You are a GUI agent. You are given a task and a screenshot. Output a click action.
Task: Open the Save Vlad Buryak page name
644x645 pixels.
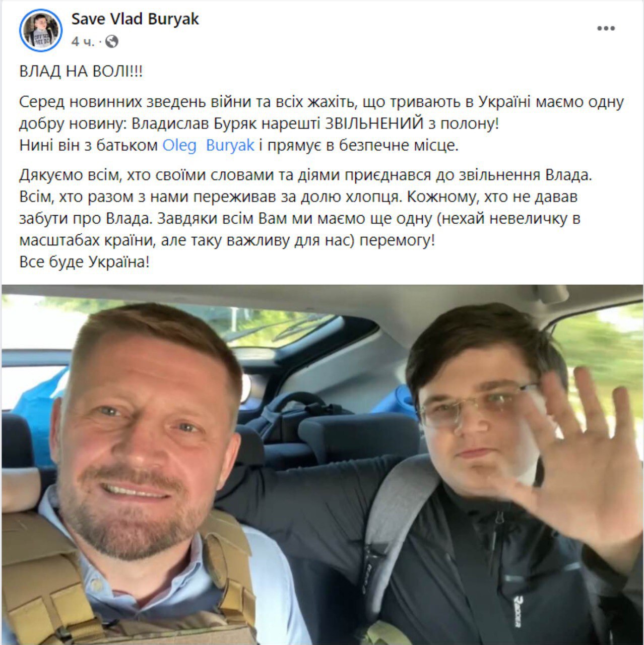coord(135,19)
